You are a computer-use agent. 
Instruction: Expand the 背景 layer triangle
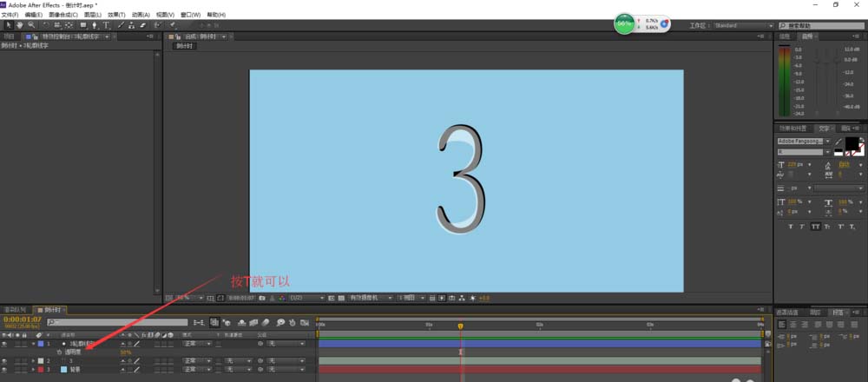pos(33,369)
